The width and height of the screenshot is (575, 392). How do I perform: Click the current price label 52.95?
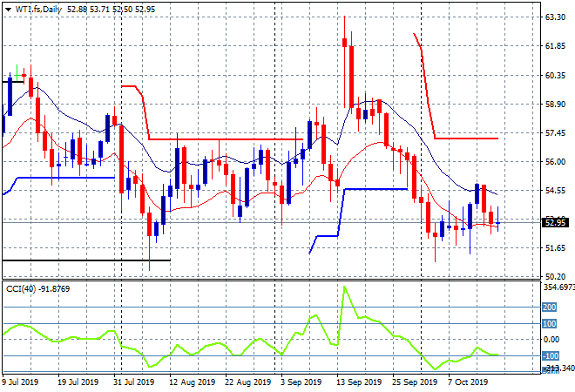tap(555, 223)
